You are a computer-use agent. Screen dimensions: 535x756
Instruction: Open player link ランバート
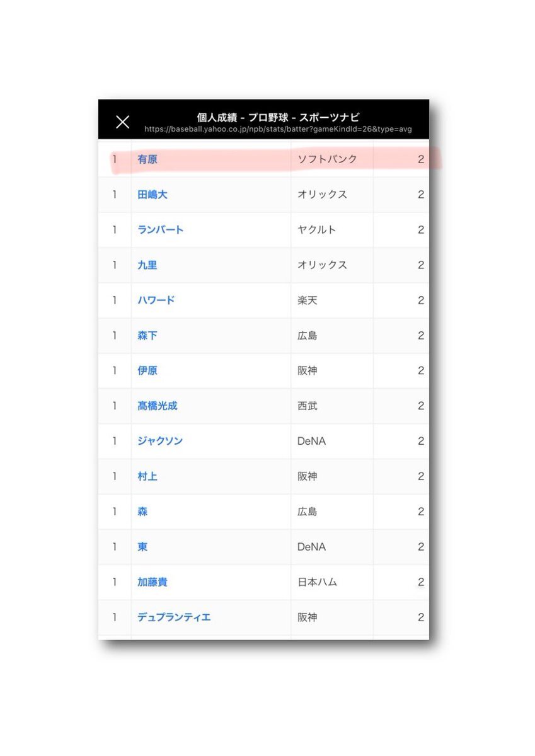(x=161, y=230)
